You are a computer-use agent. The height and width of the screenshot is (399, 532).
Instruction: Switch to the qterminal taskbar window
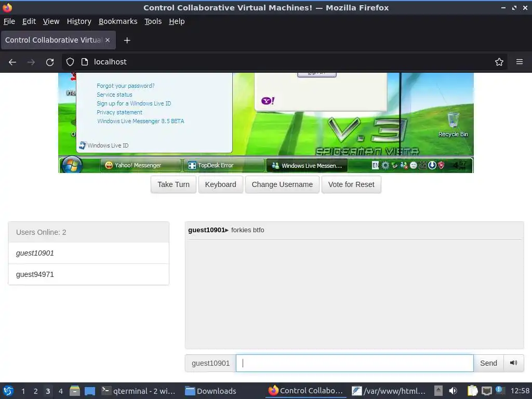[x=139, y=391]
